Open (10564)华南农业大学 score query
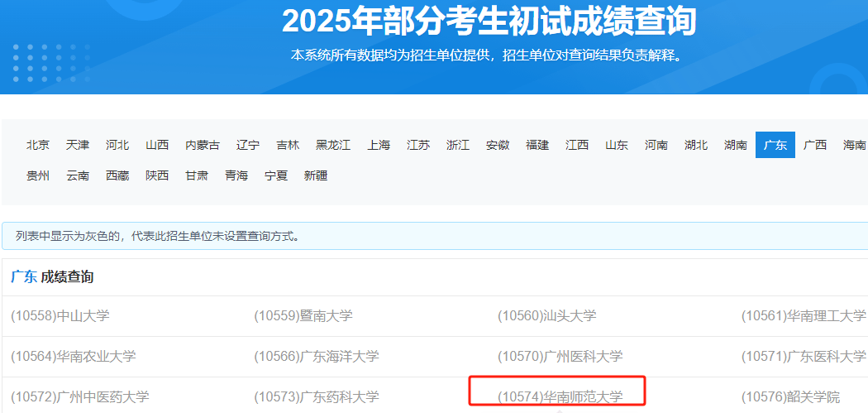This screenshot has width=868, height=413. (73, 357)
